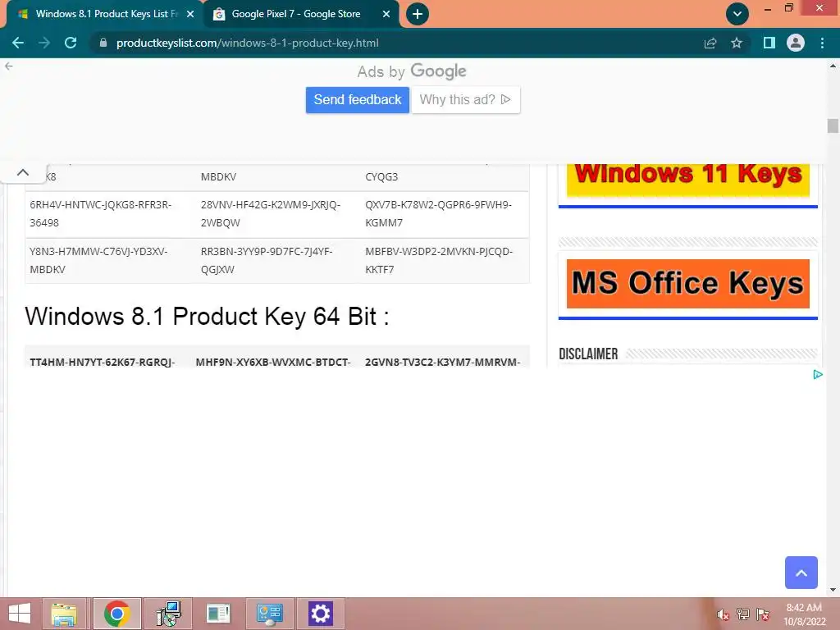Open Windows 11 Keys banner
This screenshot has height=630, width=840.
tap(688, 180)
